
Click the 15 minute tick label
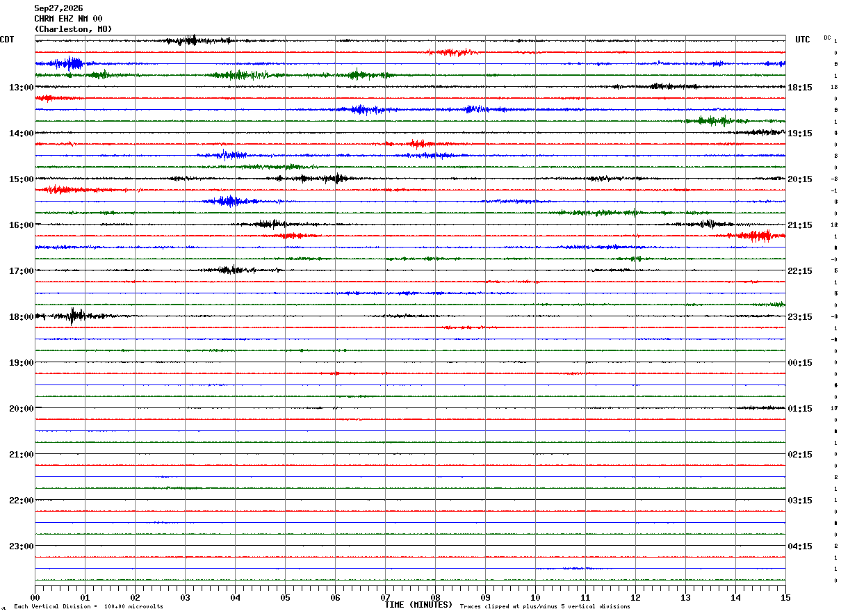(x=785, y=598)
